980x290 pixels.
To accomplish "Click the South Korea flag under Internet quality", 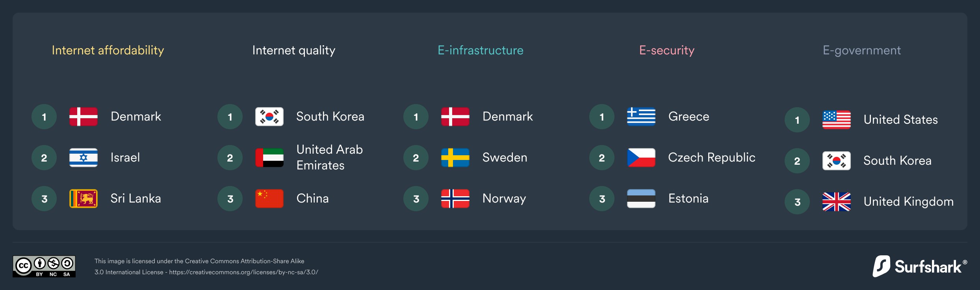I will [x=269, y=117].
